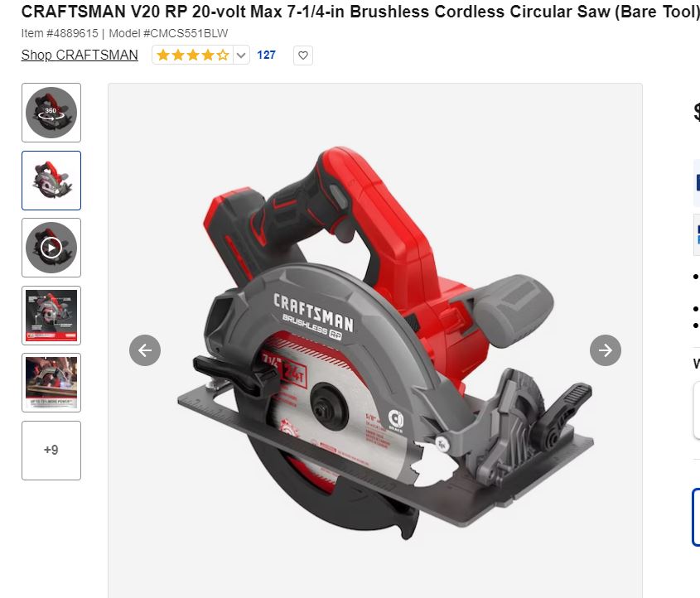Open the 360-degree view thumbnail
Screen dimensions: 700x598
(x=51, y=113)
